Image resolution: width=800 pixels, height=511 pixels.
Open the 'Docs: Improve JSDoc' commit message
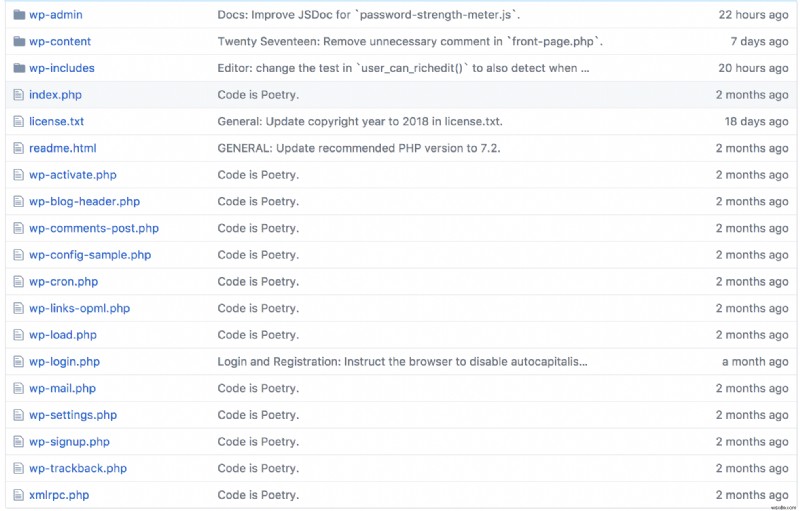pyautogui.click(x=368, y=15)
